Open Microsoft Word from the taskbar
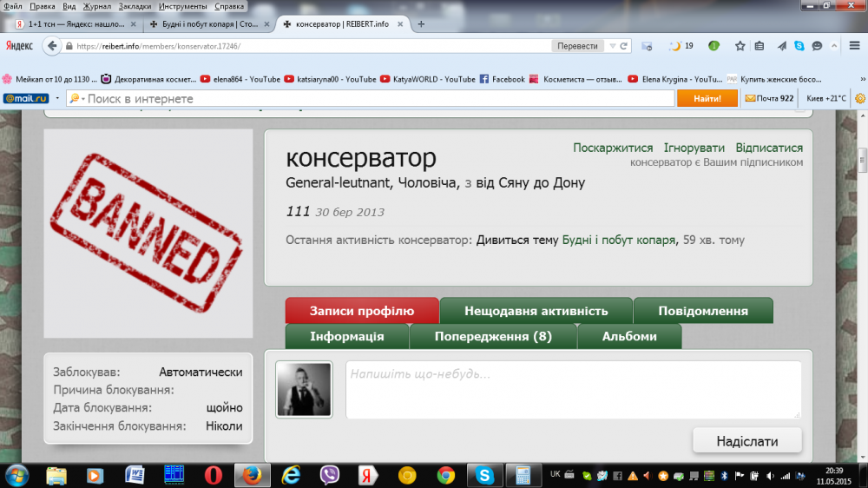 pos(135,475)
